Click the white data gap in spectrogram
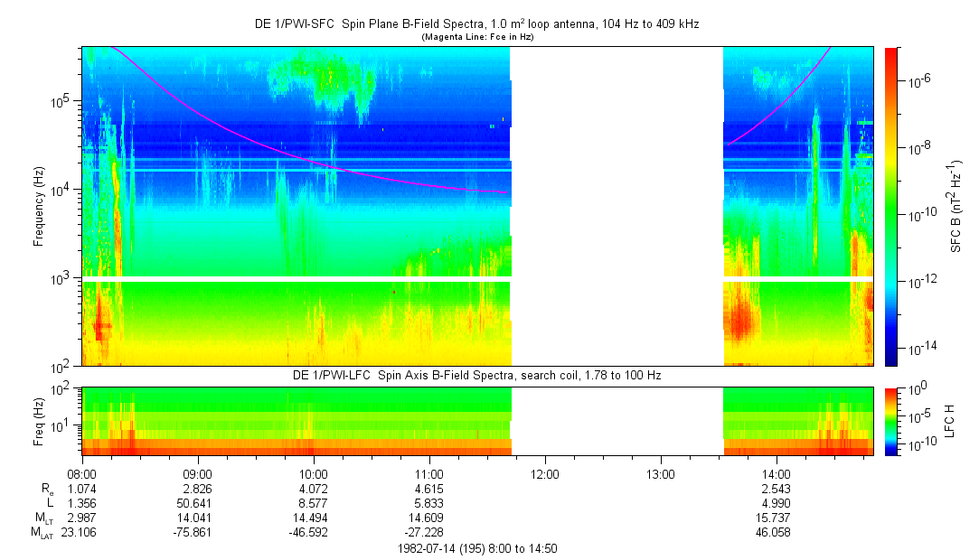This screenshot has height=560, width=979. click(x=617, y=207)
